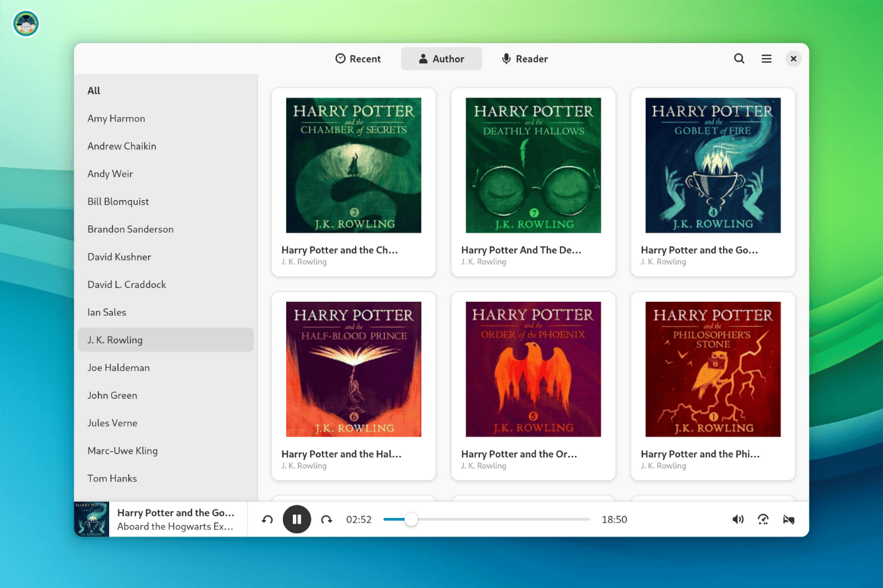Show all authors via the All entry
Screen dimensions: 883x588
pyautogui.click(x=94, y=91)
